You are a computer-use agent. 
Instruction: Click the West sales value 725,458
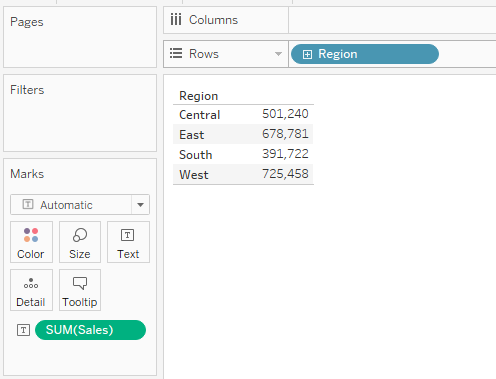click(285, 174)
